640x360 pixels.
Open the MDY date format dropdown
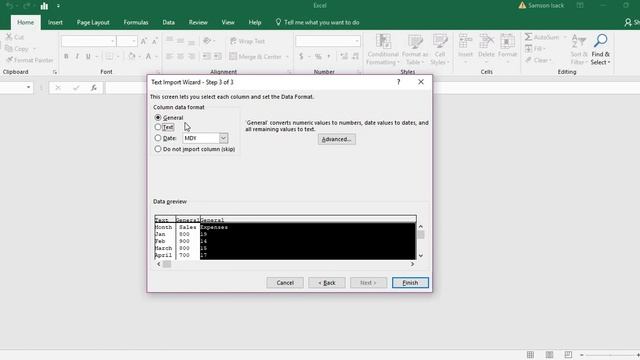pos(223,138)
